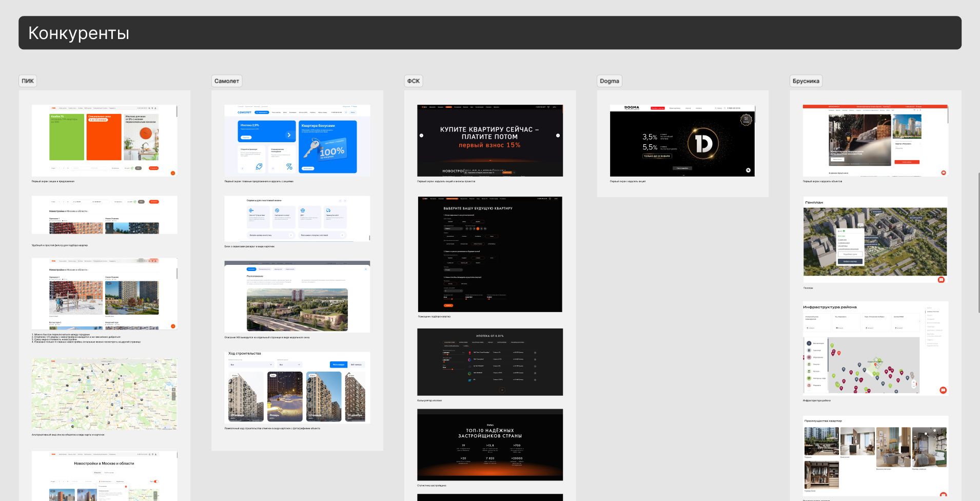The image size is (980, 501).
Task: Select the ФСК 'Ипотека от 0,01%' calculator screenshot
Action: pos(490,362)
